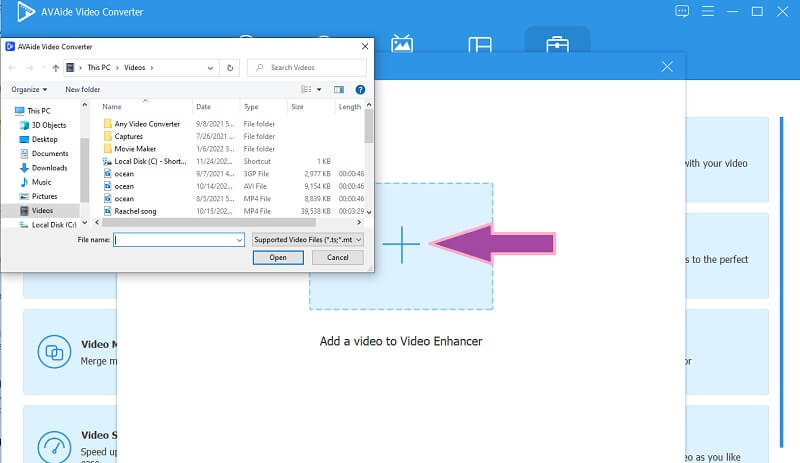Click the navigation pane scroll down arrow
800x463 pixels.
coord(85,223)
